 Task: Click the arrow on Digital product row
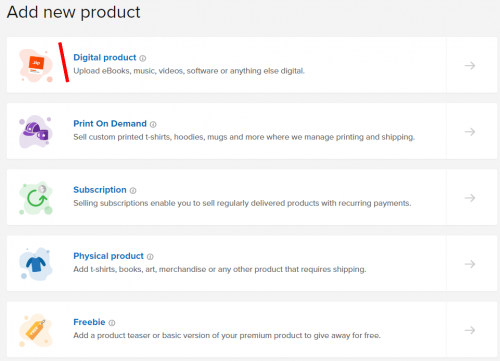click(470, 66)
